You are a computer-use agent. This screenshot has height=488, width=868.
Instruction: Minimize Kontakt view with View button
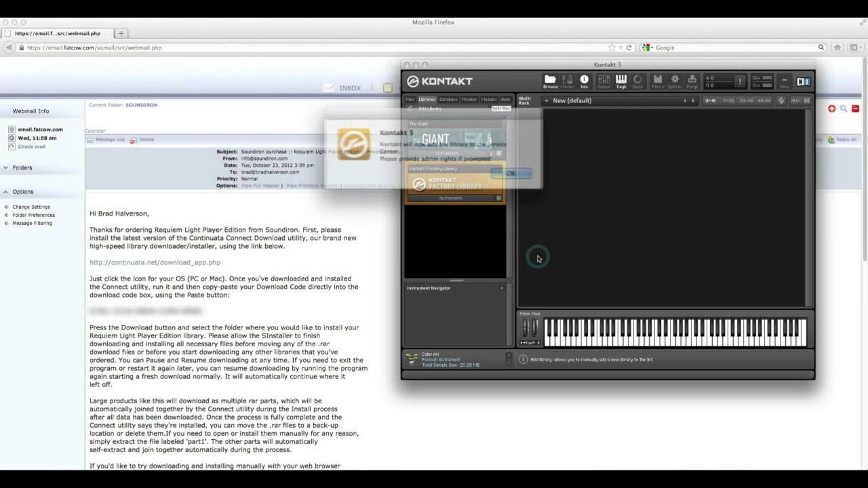click(x=784, y=82)
